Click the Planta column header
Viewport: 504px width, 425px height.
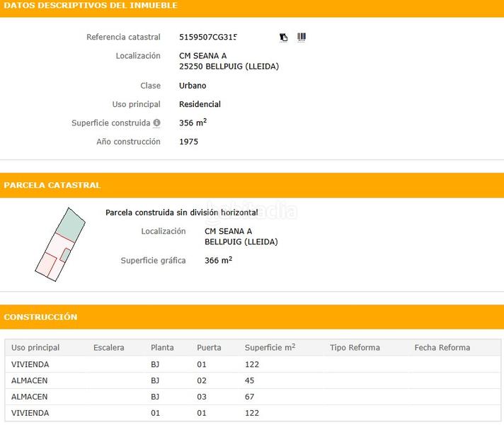[162, 348]
